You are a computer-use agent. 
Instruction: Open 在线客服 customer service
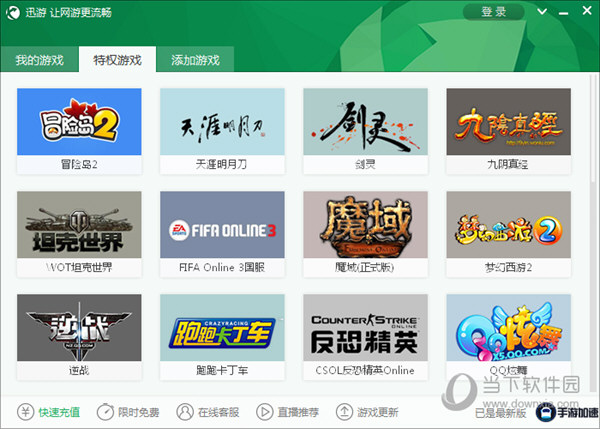click(185, 412)
